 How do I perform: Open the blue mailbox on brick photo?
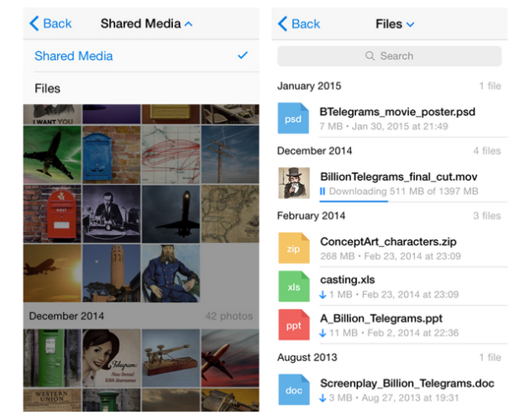112,155
